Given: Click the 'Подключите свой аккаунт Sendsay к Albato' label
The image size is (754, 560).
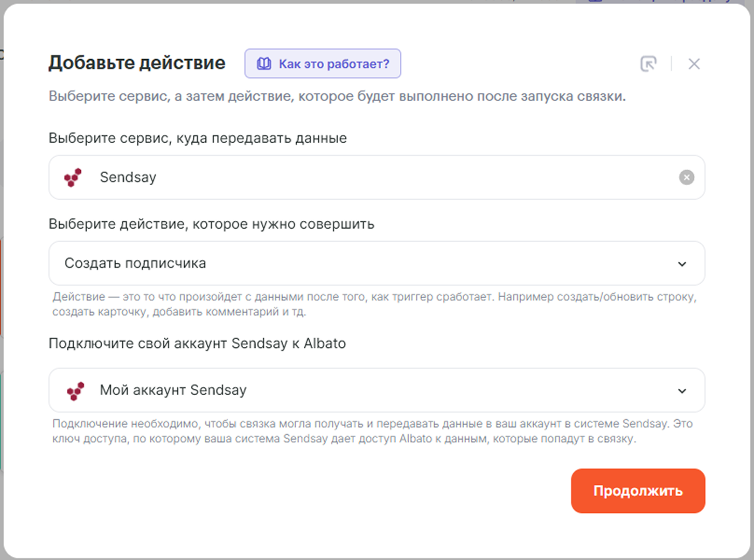Looking at the screenshot, I should 197,343.
